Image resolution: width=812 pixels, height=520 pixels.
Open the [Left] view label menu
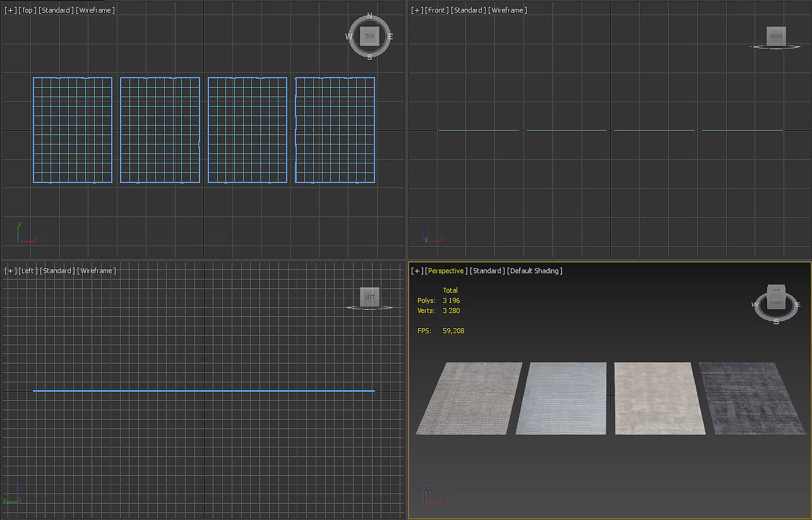point(28,271)
